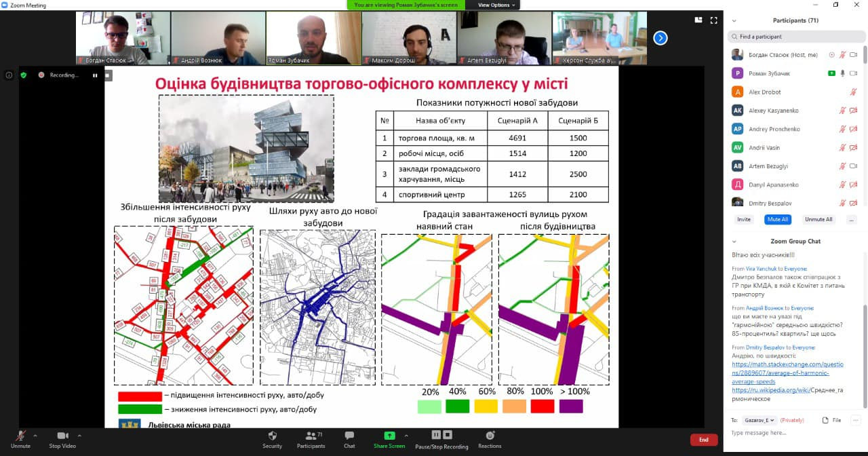This screenshot has height=456, width=868.
Task: Open the View Options dropdown
Action: (497, 5)
